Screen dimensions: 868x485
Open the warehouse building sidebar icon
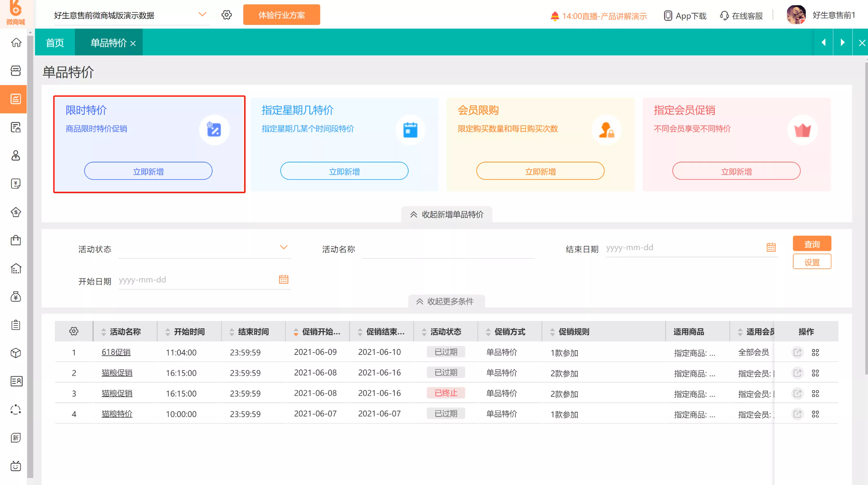pos(16,268)
